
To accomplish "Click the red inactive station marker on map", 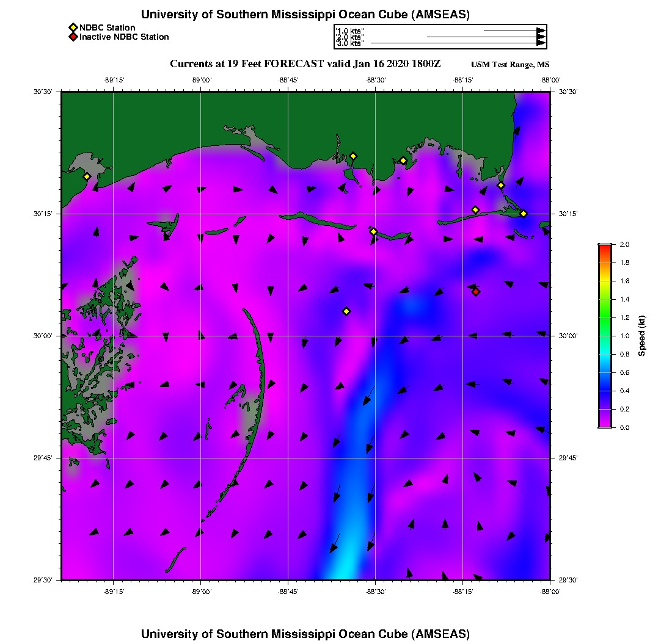I will click(476, 292).
